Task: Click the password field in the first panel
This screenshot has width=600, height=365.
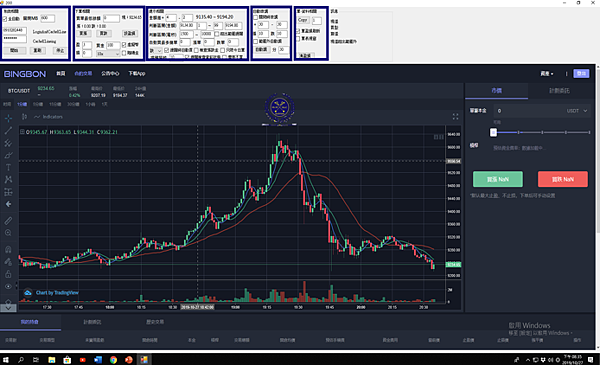Action: [x=15, y=39]
